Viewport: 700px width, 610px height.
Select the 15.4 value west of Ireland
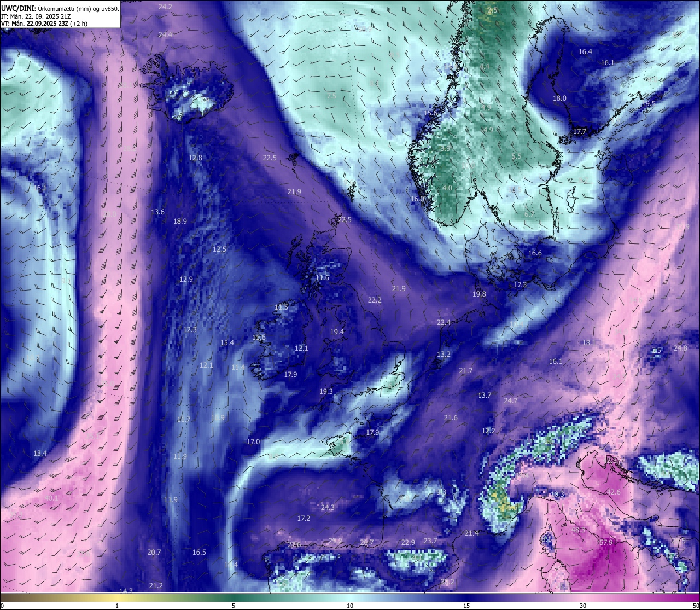[x=227, y=342]
